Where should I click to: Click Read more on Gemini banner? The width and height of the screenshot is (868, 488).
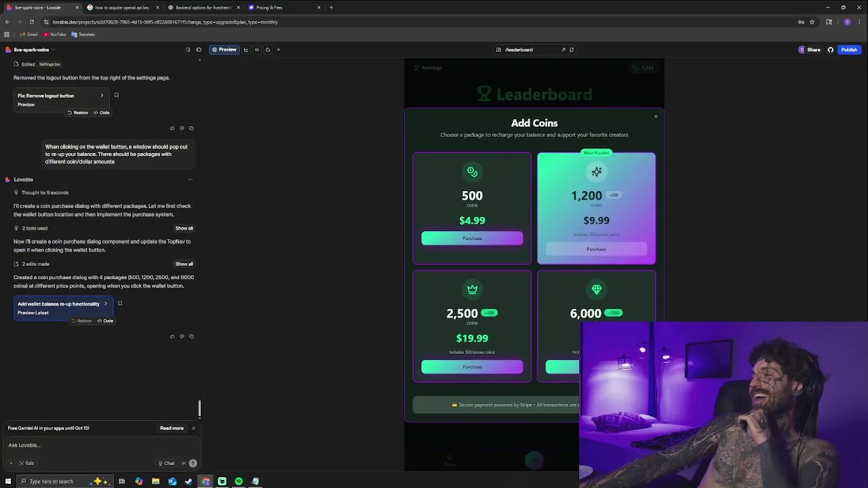tap(172, 428)
